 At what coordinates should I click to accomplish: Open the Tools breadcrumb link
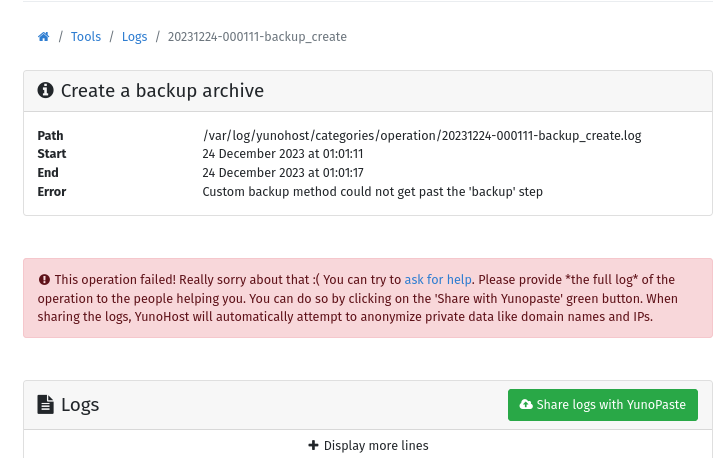(86, 37)
